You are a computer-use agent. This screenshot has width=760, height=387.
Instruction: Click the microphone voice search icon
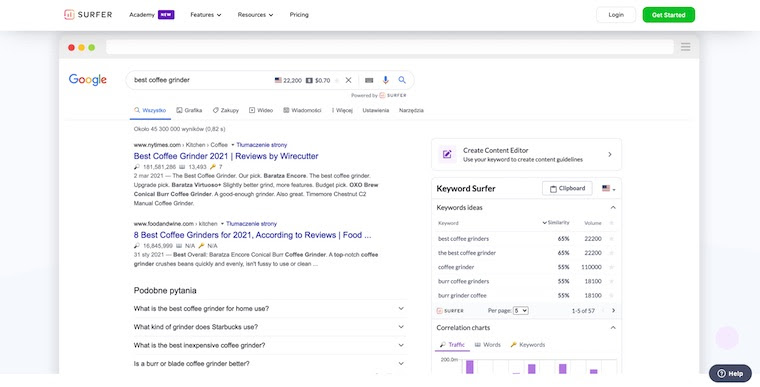[x=385, y=80]
